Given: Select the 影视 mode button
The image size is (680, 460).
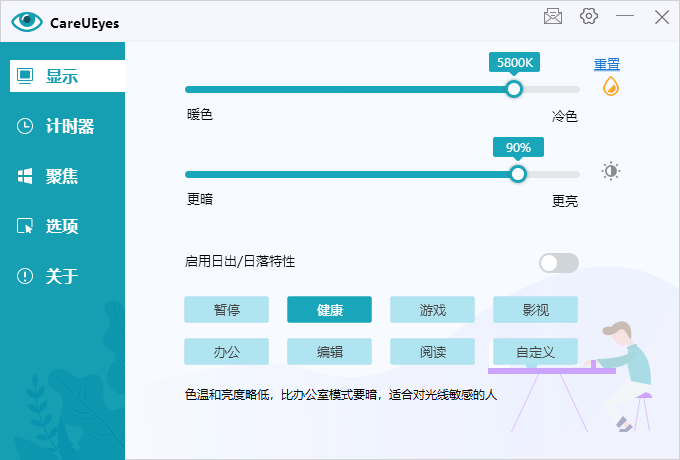Looking at the screenshot, I should (535, 310).
